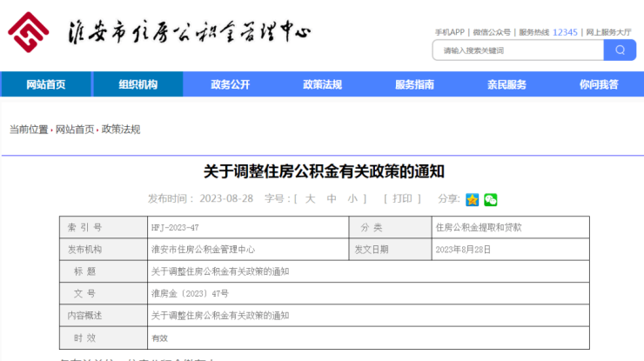Click the red housing fund center logo
This screenshot has width=644, height=361.
(29, 33)
